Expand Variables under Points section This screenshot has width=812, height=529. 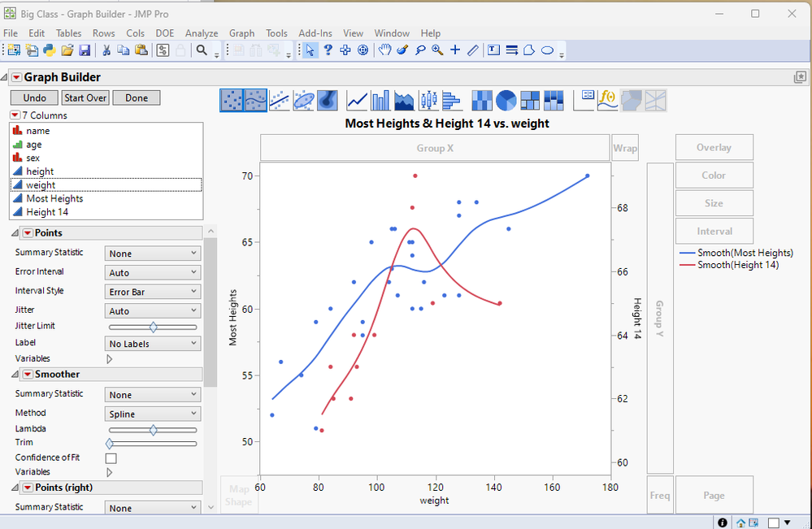(x=109, y=358)
